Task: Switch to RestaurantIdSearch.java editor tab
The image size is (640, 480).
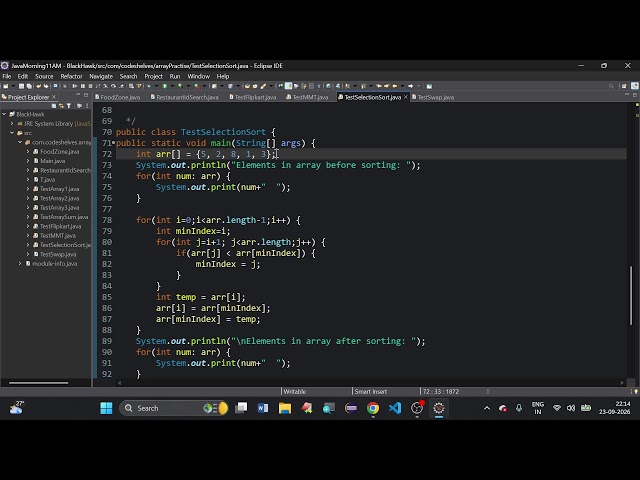Action: (184, 97)
